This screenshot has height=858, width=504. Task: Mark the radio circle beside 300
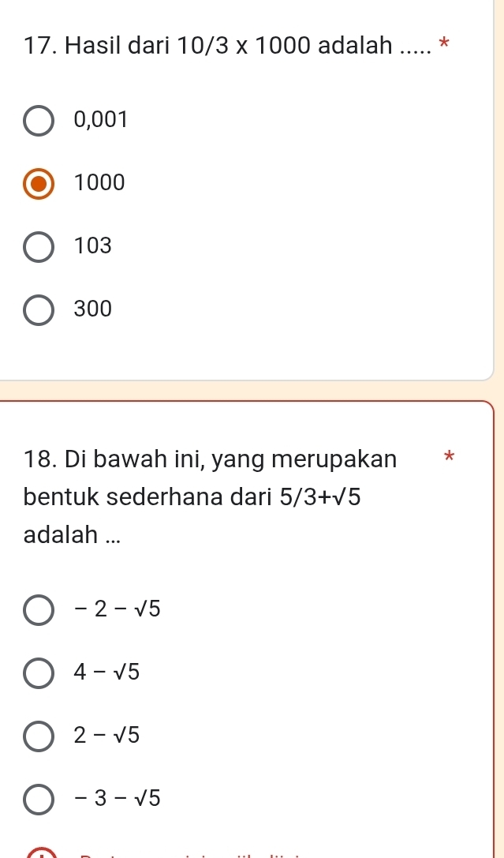pyautogui.click(x=39, y=310)
